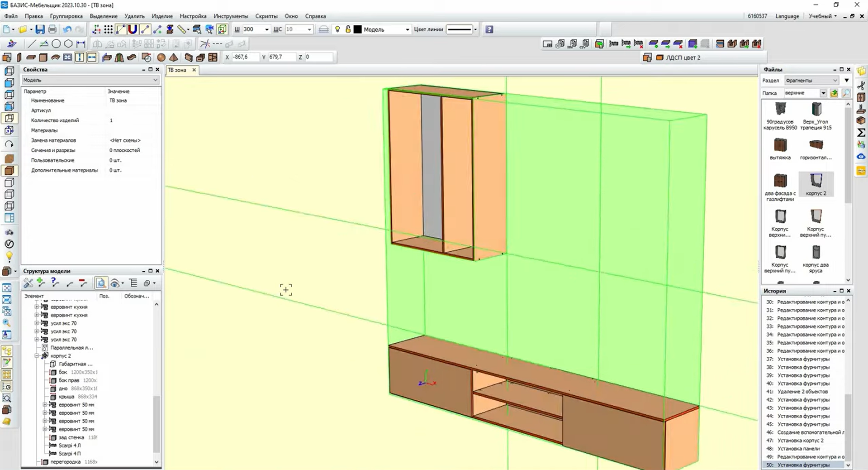Viewport: 868px width, 470px height.
Task: Open the Раздел dropdown showing Фрагменты
Action: coord(811,80)
